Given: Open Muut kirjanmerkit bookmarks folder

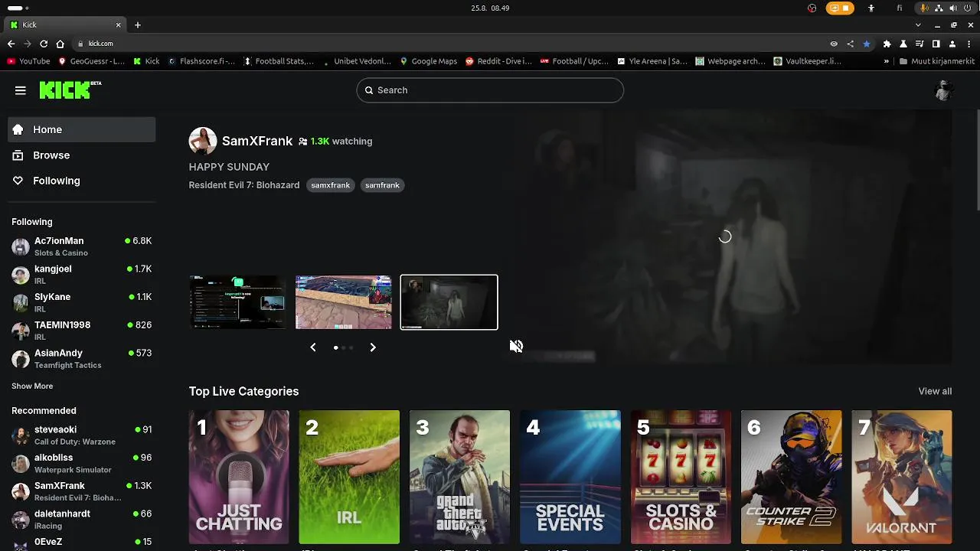Looking at the screenshot, I should tap(937, 61).
